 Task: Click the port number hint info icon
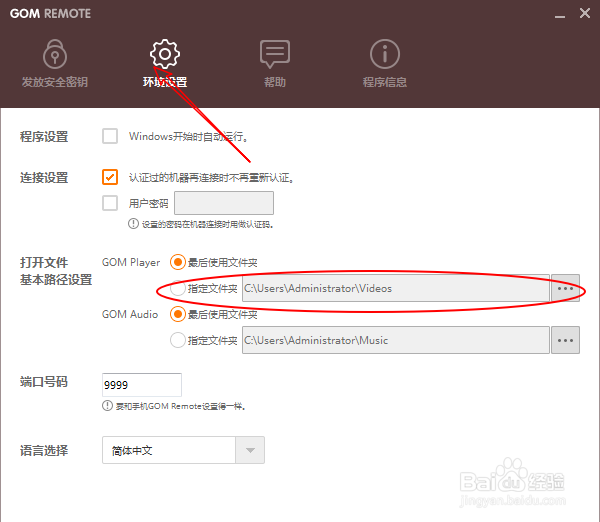[x=107, y=406]
